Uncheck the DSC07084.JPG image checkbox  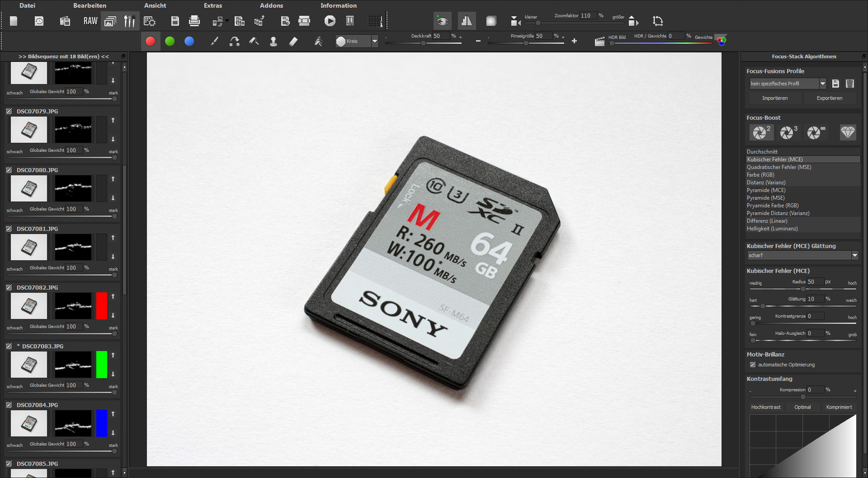point(9,405)
